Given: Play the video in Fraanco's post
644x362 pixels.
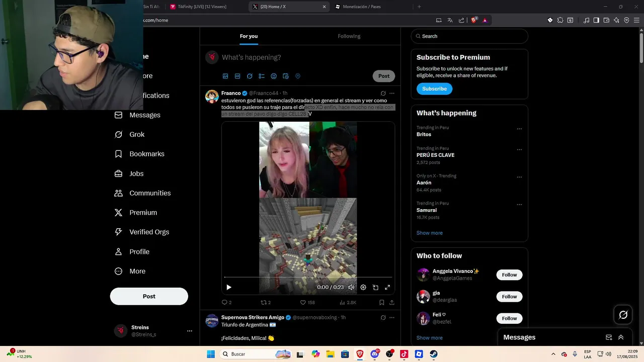Looking at the screenshot, I should 229,287.
